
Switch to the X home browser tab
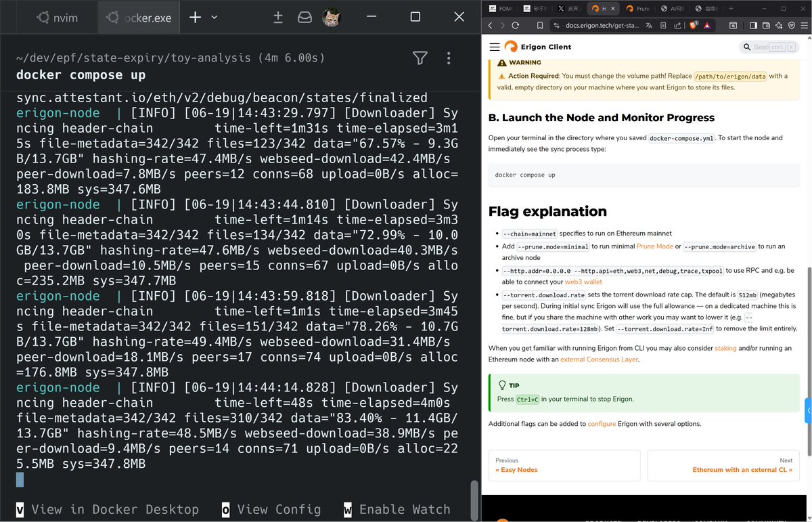point(569,9)
